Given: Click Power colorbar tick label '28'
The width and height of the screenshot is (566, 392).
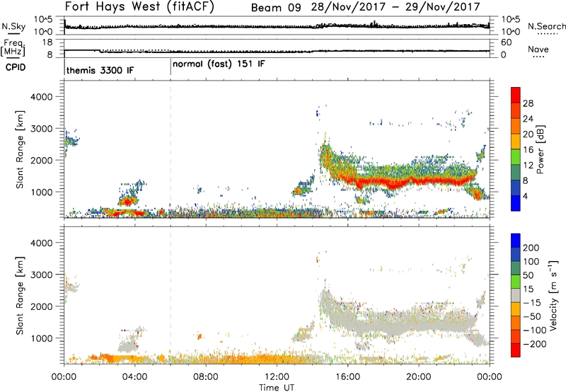Looking at the screenshot, I should 528,103.
